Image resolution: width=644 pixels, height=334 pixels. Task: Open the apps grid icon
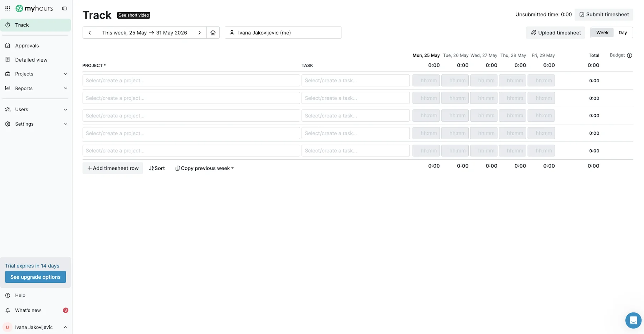[x=8, y=8]
